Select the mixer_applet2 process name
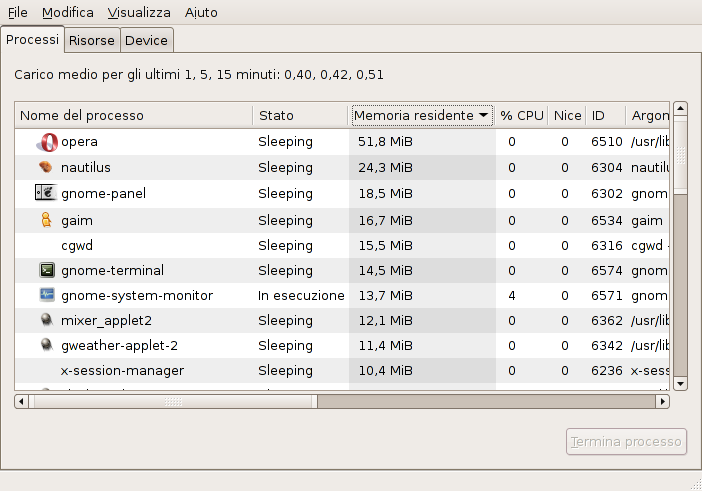 point(106,320)
